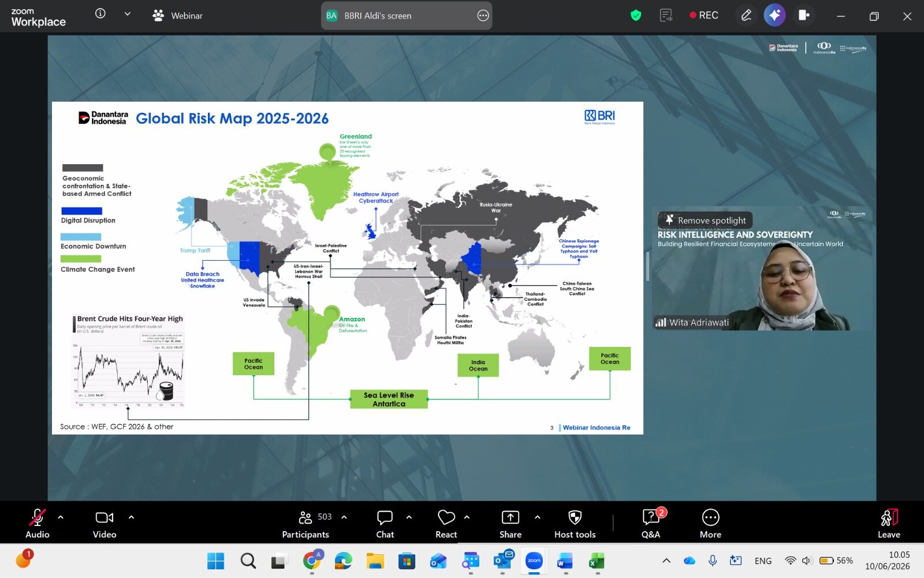Turn on the Video camera
Image resolution: width=924 pixels, height=578 pixels.
click(x=105, y=524)
